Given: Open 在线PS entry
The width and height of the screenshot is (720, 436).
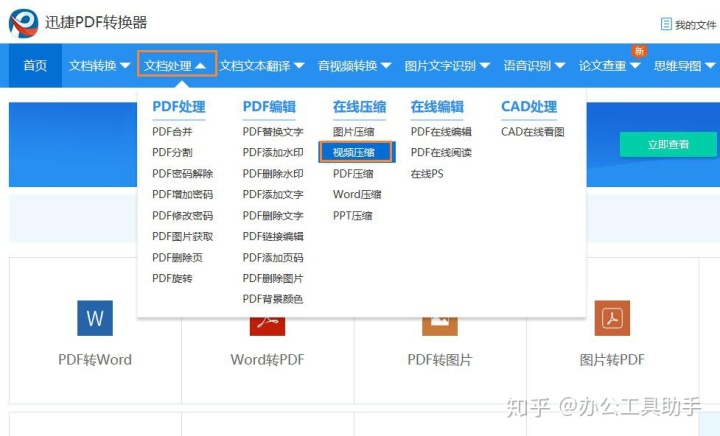Looking at the screenshot, I should (427, 173).
